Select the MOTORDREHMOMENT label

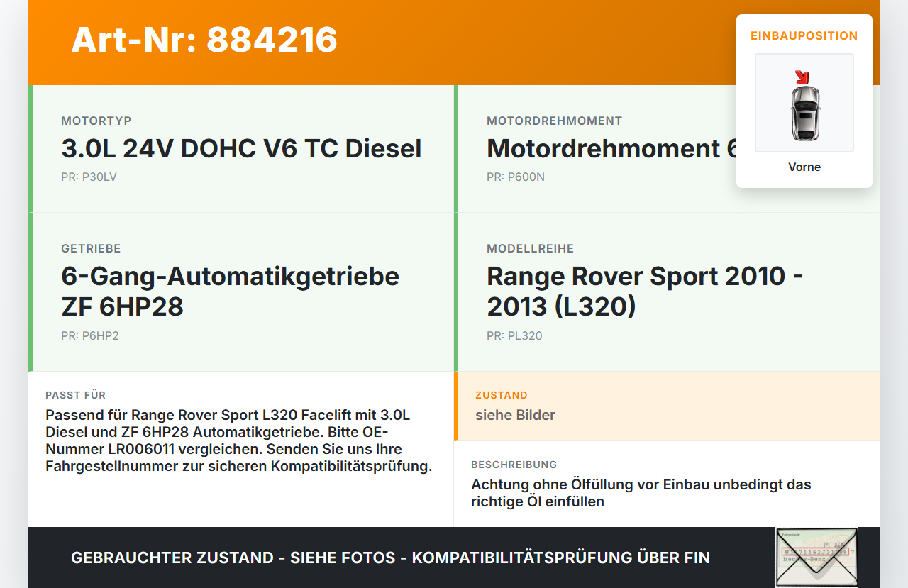tap(555, 121)
